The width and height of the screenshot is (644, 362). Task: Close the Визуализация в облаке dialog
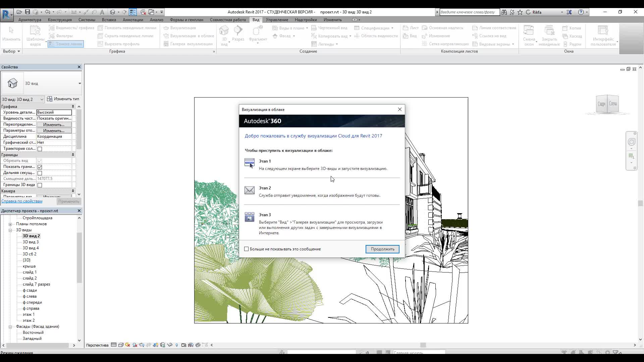point(399,109)
